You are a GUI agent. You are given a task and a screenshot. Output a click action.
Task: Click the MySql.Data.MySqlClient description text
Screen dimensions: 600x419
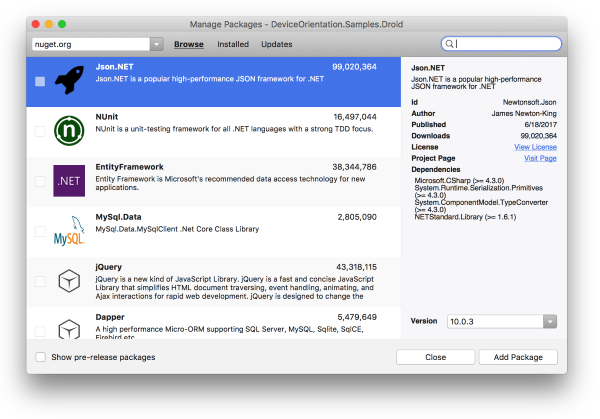pyautogui.click(x=177, y=229)
